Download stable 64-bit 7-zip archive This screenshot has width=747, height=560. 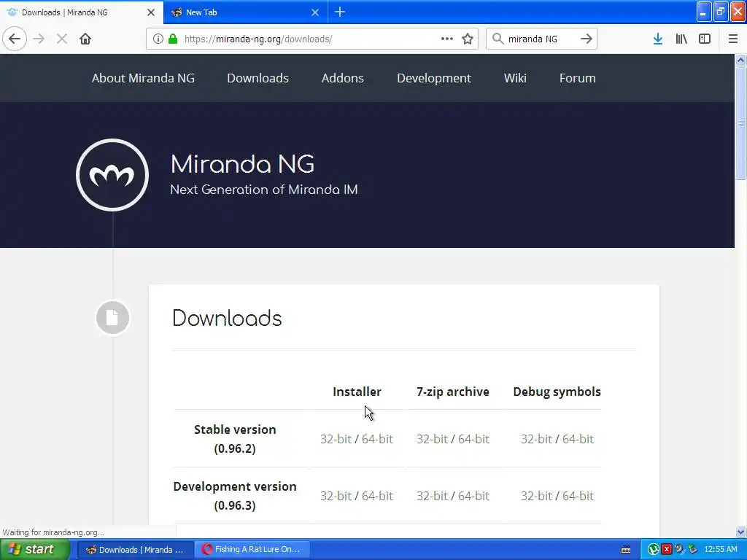[473, 438]
